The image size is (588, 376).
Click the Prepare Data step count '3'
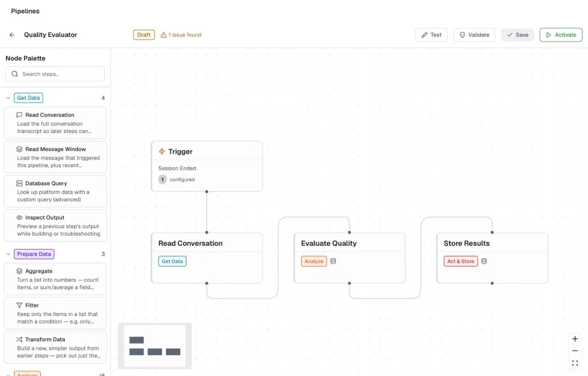[x=103, y=254]
